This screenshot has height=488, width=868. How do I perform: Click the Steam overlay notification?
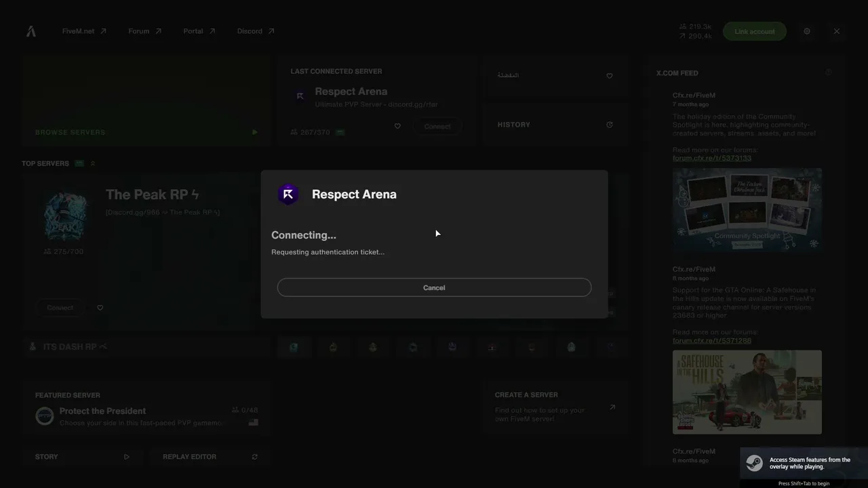click(x=804, y=468)
